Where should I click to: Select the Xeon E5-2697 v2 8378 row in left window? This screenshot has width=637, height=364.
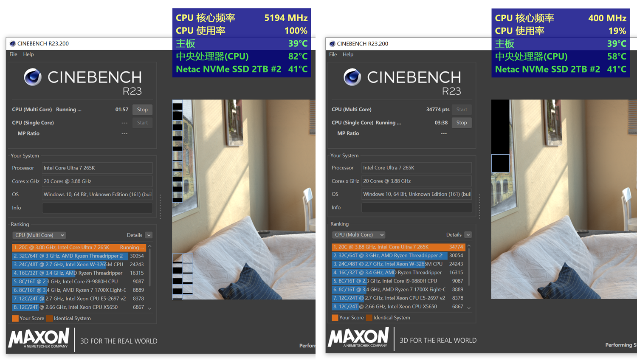79,299
